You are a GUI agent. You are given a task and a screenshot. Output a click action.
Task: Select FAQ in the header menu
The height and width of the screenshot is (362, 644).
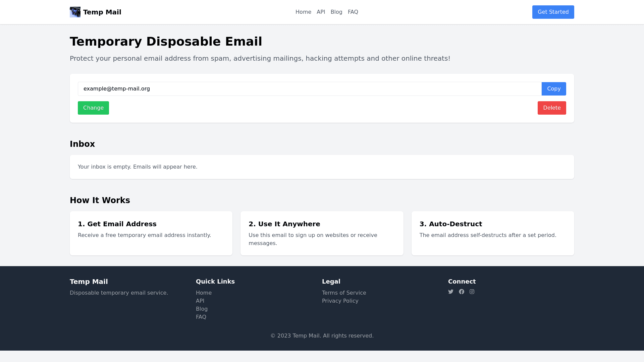point(353,12)
